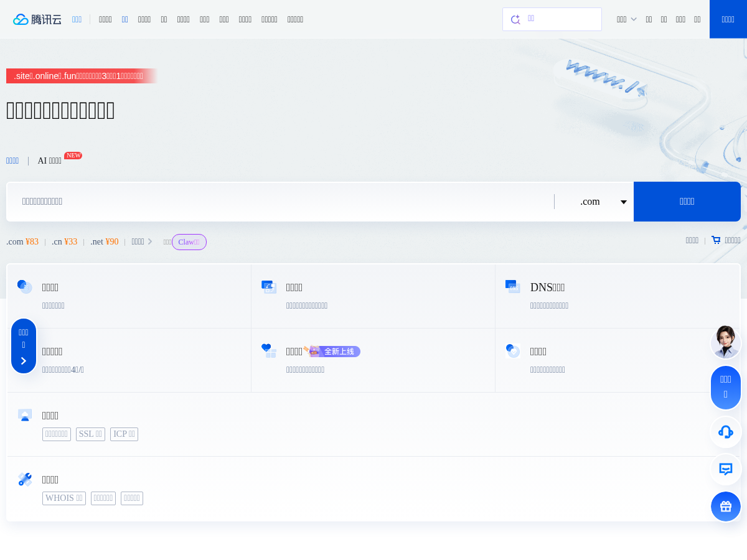Viewport: 747px width, 560px height.
Task: Click the person-on-screen icon above the SSL tag
Action: click(x=25, y=415)
